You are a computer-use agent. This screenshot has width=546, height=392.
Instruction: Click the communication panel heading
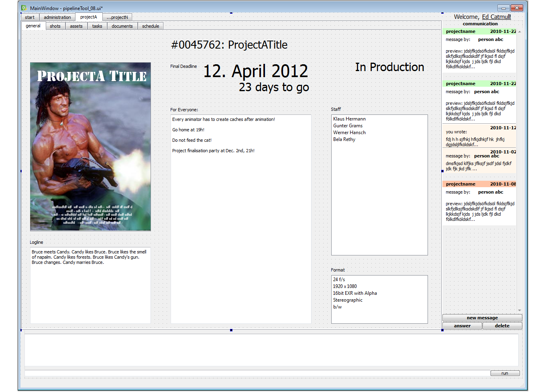tap(480, 24)
